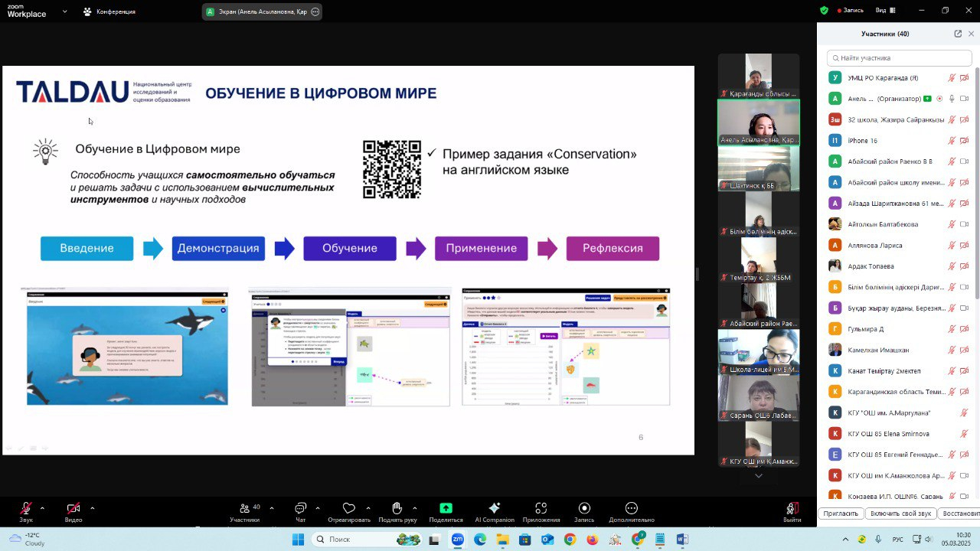Open the Чат panel icon
The height and width of the screenshot is (551, 980).
click(x=300, y=509)
